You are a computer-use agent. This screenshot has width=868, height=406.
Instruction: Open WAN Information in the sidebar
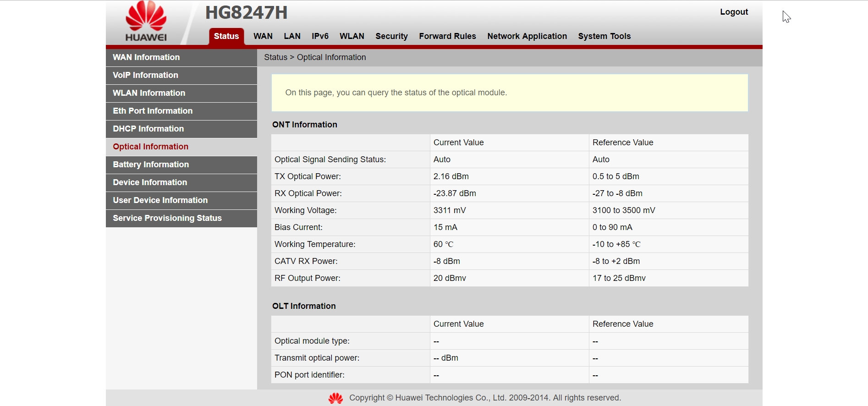(181, 57)
